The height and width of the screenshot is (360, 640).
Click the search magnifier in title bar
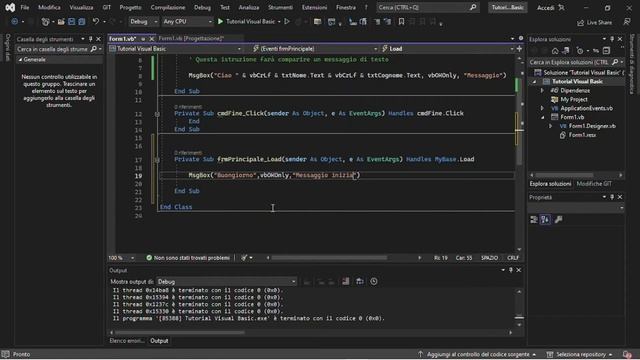473,7
